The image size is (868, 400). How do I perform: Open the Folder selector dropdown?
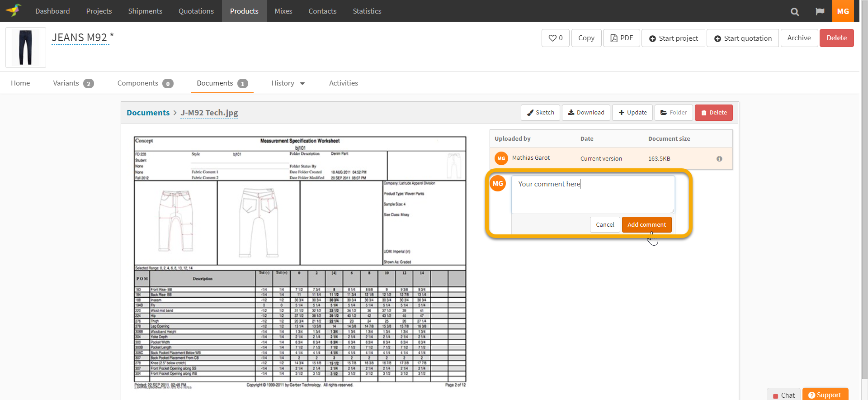tap(674, 113)
